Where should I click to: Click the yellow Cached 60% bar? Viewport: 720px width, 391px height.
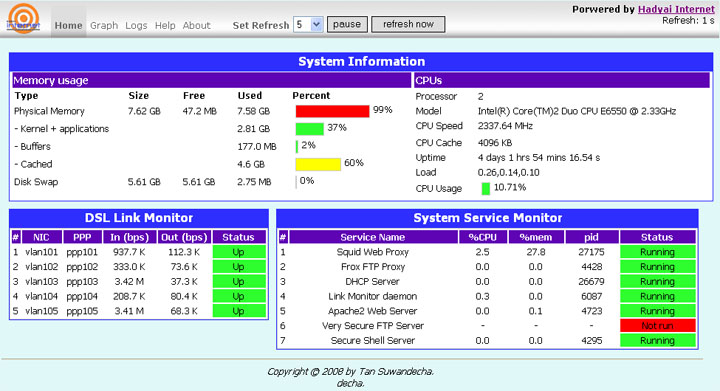click(x=318, y=164)
